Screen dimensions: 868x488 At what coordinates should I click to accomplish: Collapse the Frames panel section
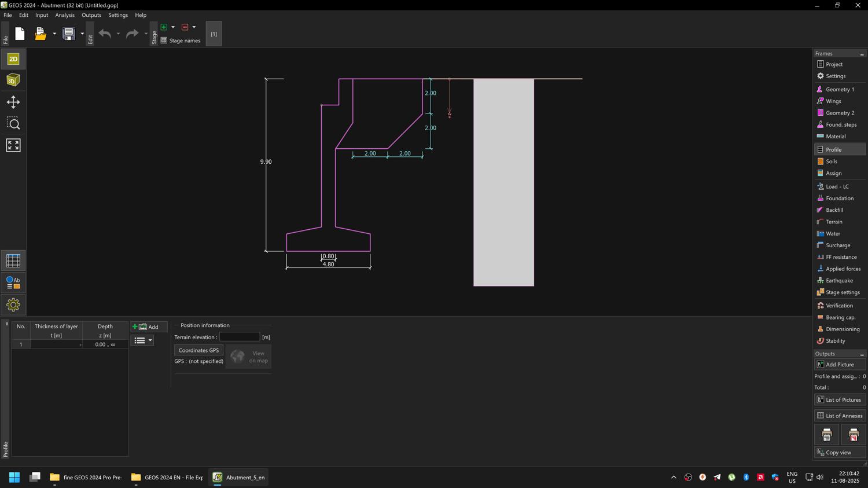(x=862, y=54)
